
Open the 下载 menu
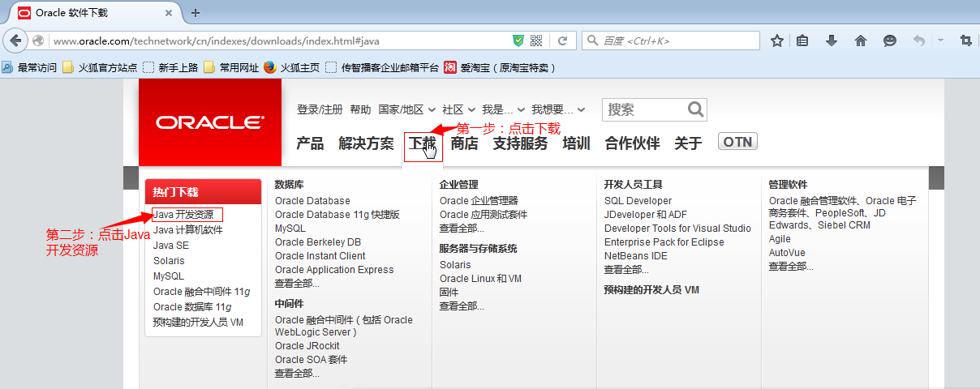423,143
